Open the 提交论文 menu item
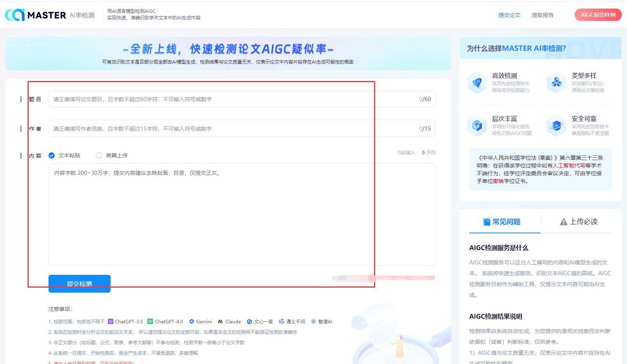This screenshot has height=364, width=627. 509,15
